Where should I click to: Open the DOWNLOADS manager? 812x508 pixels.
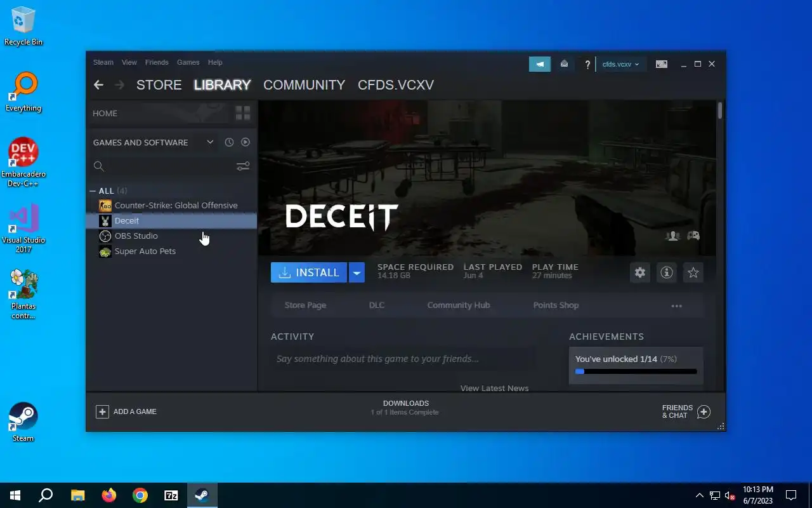[405, 408]
